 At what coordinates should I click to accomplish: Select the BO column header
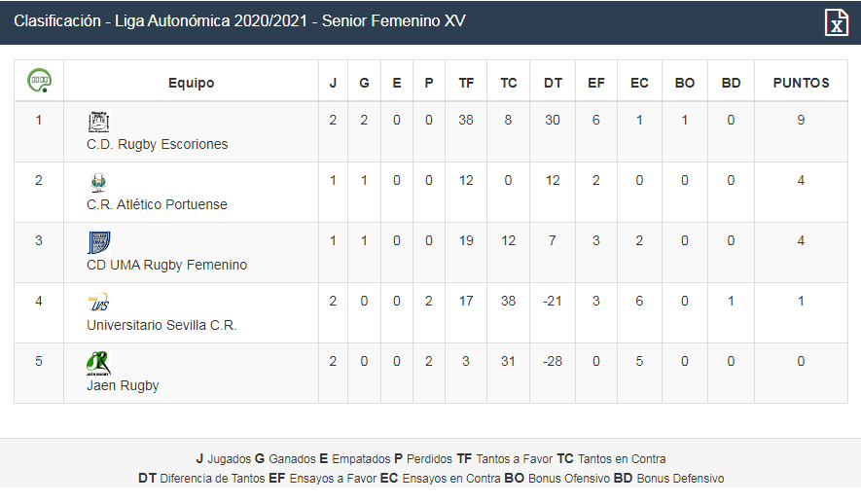coord(685,83)
